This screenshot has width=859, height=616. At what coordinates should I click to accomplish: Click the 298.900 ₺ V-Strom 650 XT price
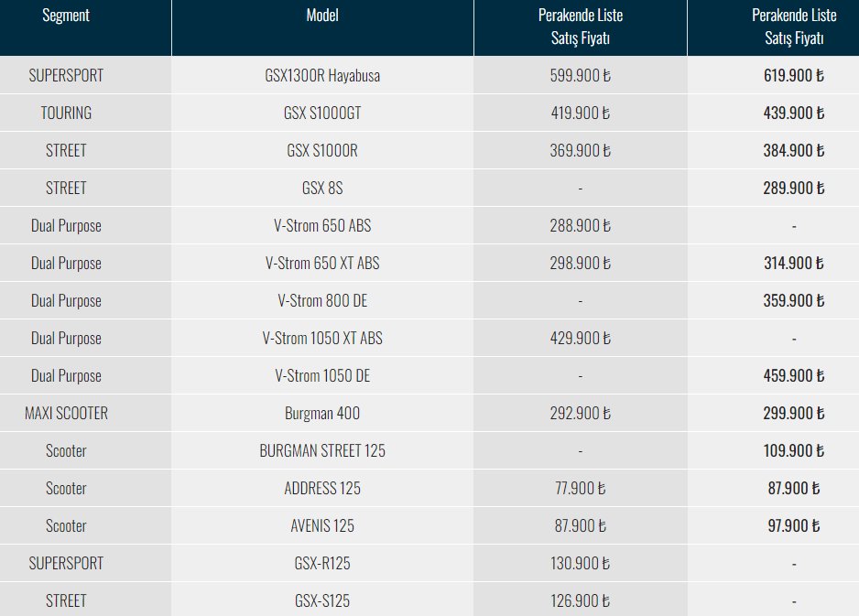(x=581, y=264)
